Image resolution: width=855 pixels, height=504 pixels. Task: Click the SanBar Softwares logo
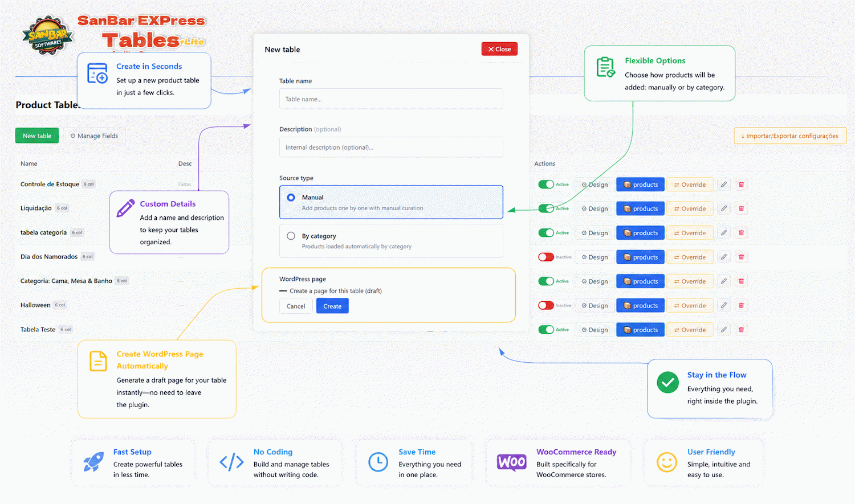[x=48, y=35]
